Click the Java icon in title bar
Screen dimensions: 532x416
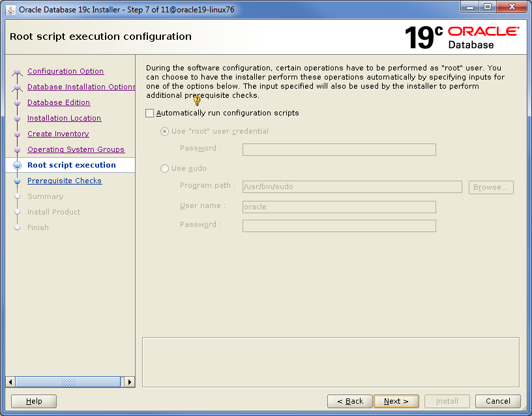[10, 9]
